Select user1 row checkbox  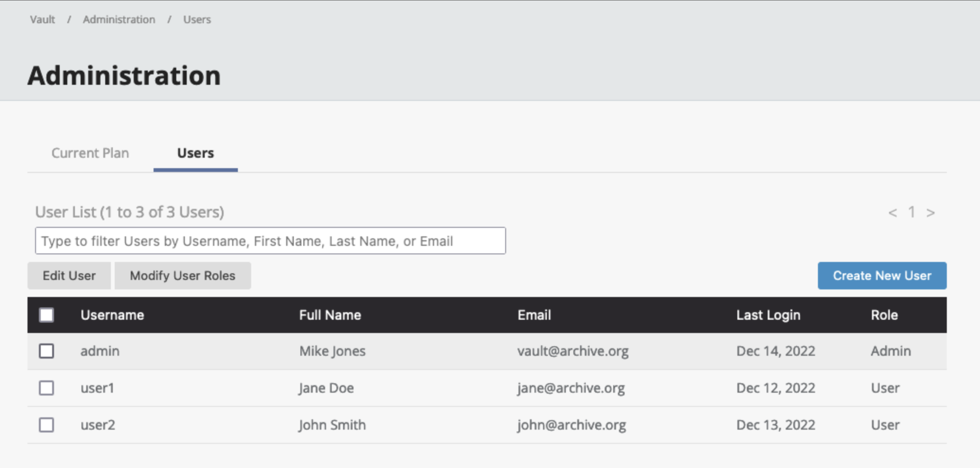pos(46,388)
